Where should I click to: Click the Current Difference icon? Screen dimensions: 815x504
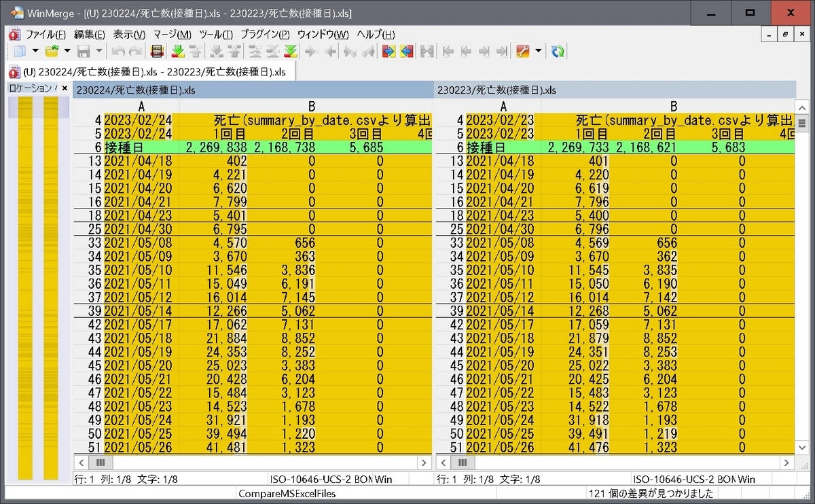(x=273, y=51)
